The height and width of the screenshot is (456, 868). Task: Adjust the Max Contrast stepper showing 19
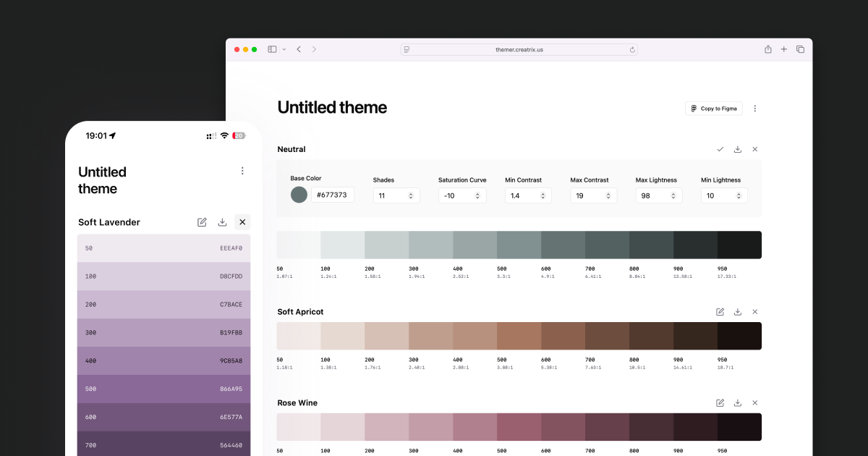[593, 195]
